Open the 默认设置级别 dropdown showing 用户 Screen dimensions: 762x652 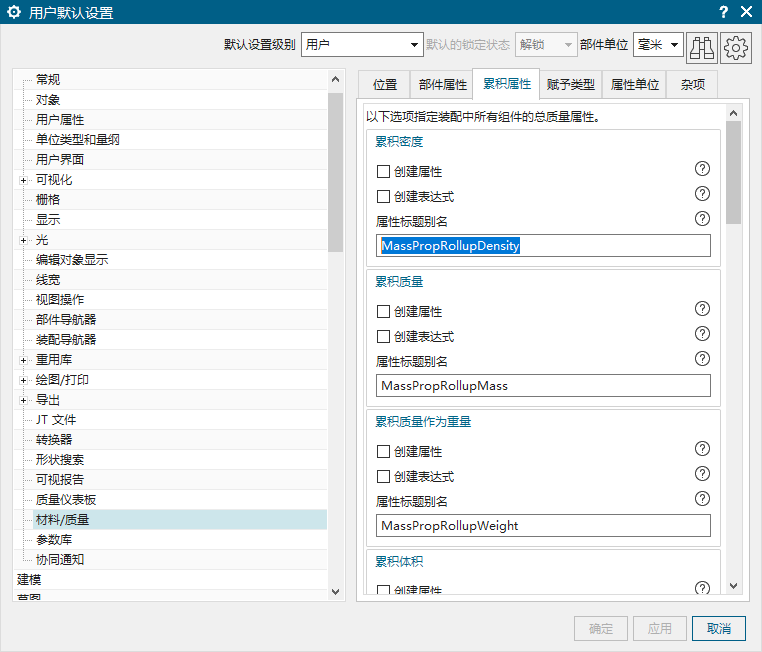click(x=363, y=45)
